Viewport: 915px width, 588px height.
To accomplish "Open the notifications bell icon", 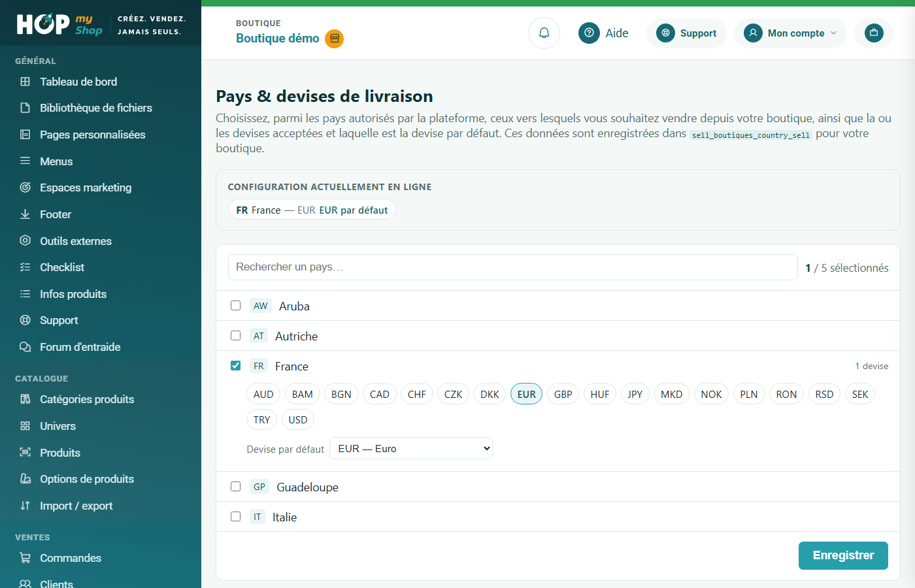I will click(544, 33).
